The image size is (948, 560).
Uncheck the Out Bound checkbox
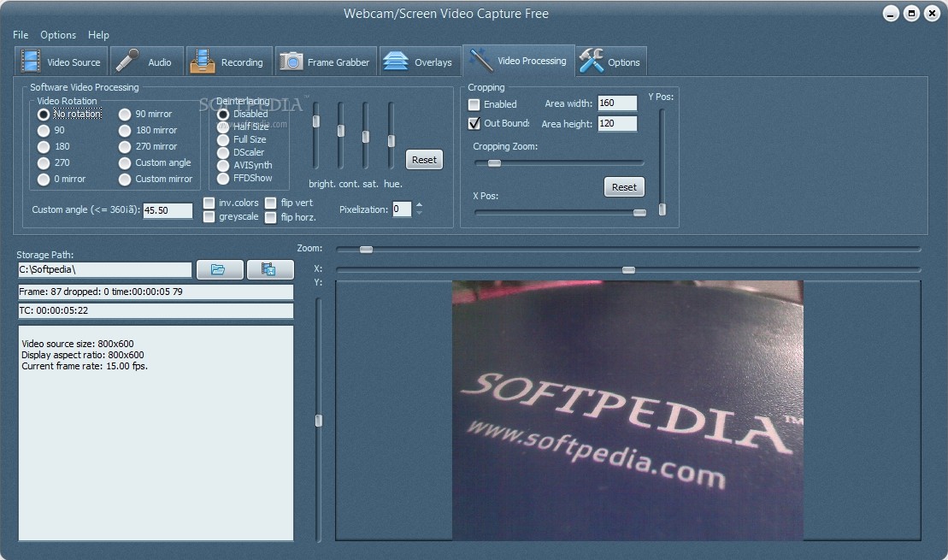[x=474, y=123]
